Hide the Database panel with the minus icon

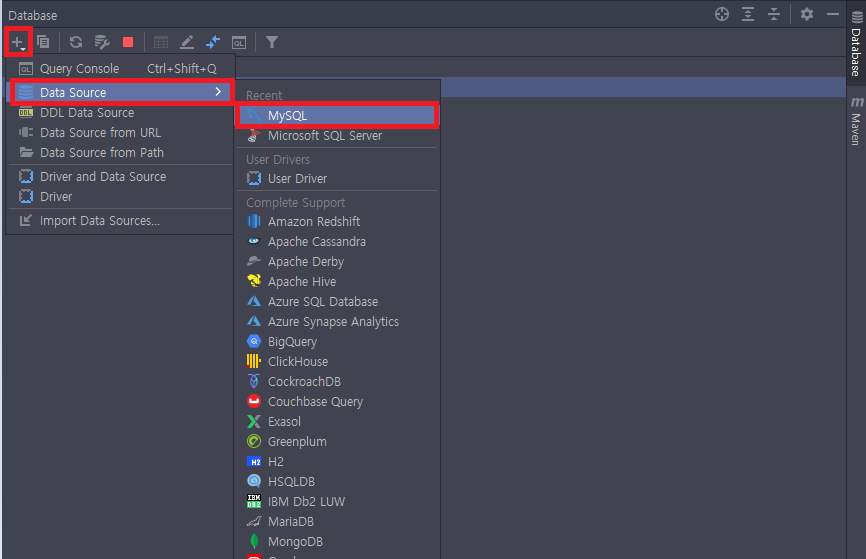pyautogui.click(x=833, y=14)
